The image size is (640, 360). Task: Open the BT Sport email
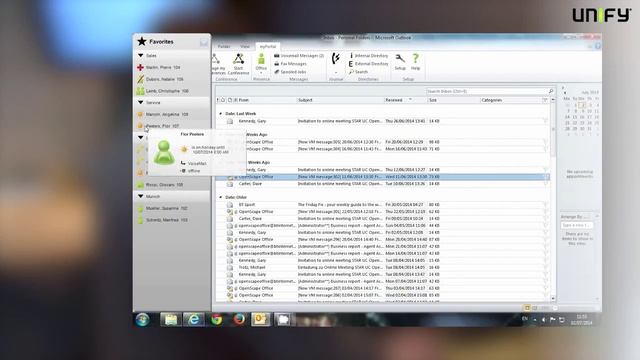[x=384, y=204]
